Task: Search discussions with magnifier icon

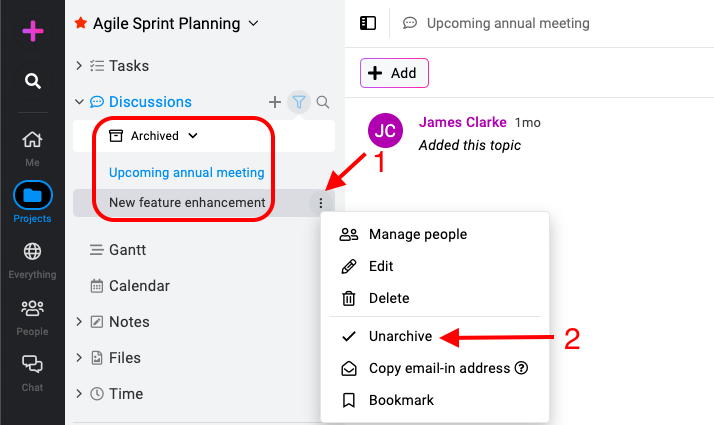Action: pyautogui.click(x=323, y=102)
